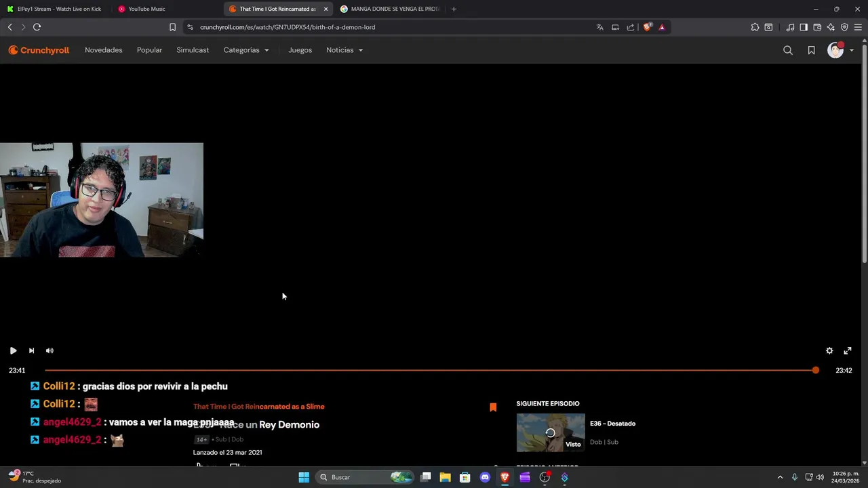This screenshot has width=868, height=488.
Task: Expand the Noticias dropdown
Action: [344, 50]
